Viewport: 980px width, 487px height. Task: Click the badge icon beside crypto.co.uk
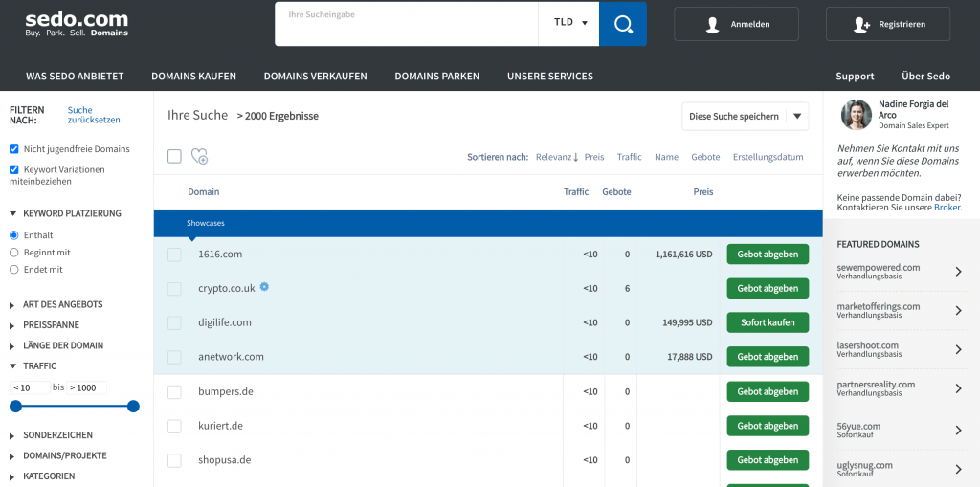(x=264, y=286)
